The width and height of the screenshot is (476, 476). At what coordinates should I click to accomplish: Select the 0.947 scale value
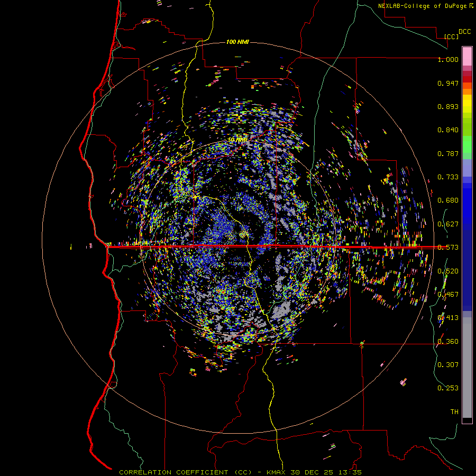[448, 83]
